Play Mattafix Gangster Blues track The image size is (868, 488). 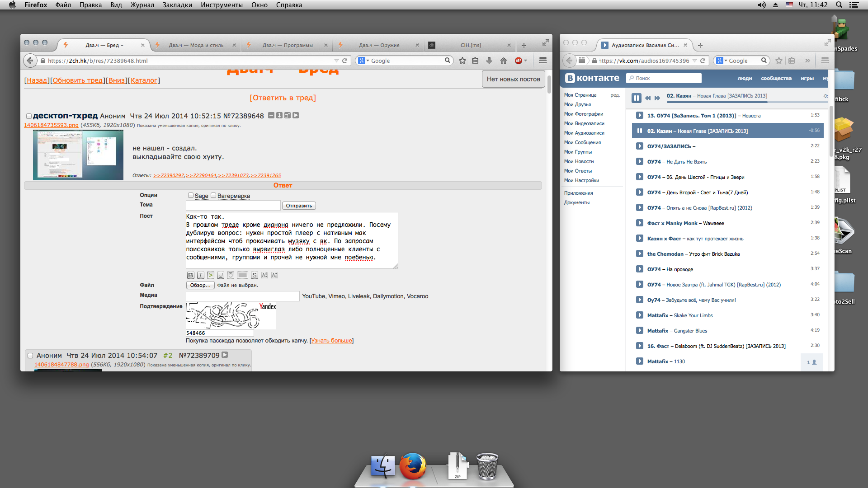coord(640,330)
